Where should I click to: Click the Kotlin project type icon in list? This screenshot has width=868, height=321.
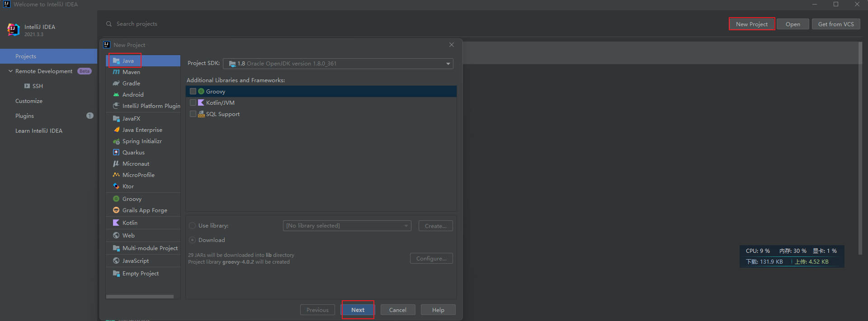coord(116,223)
